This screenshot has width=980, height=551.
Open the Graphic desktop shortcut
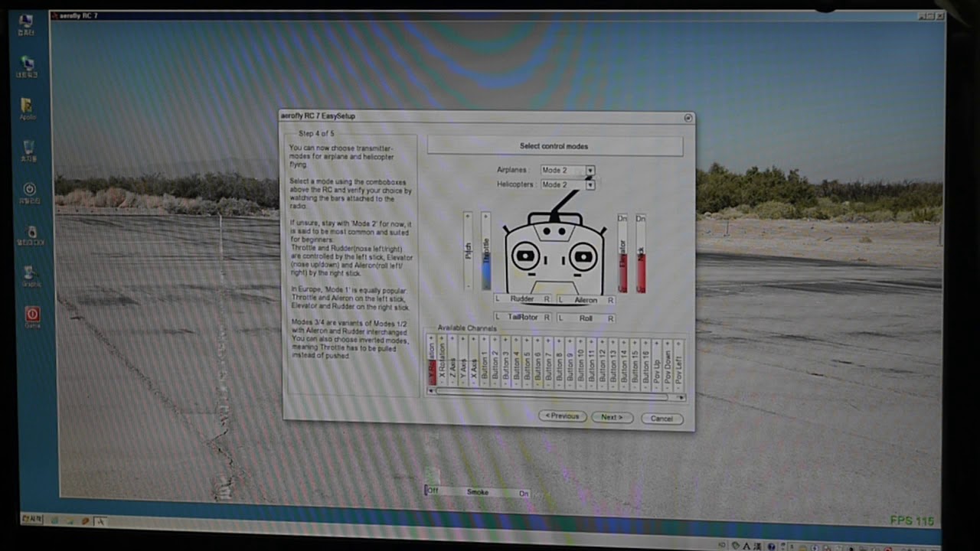31,275
